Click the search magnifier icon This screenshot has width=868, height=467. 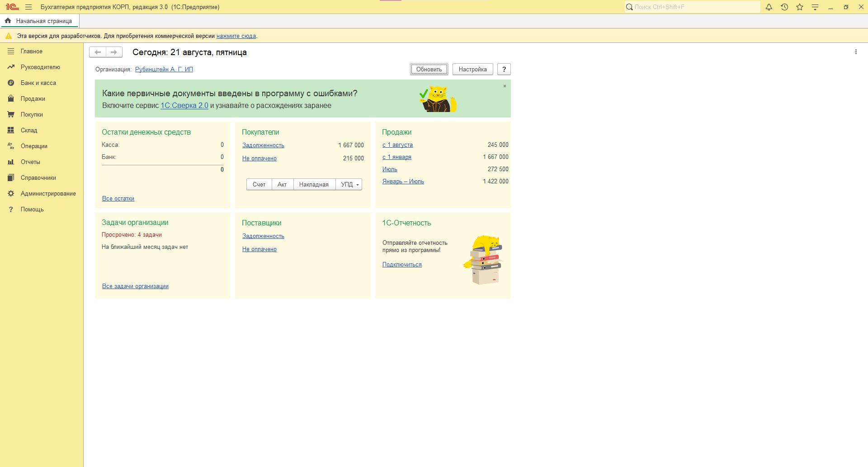[629, 7]
